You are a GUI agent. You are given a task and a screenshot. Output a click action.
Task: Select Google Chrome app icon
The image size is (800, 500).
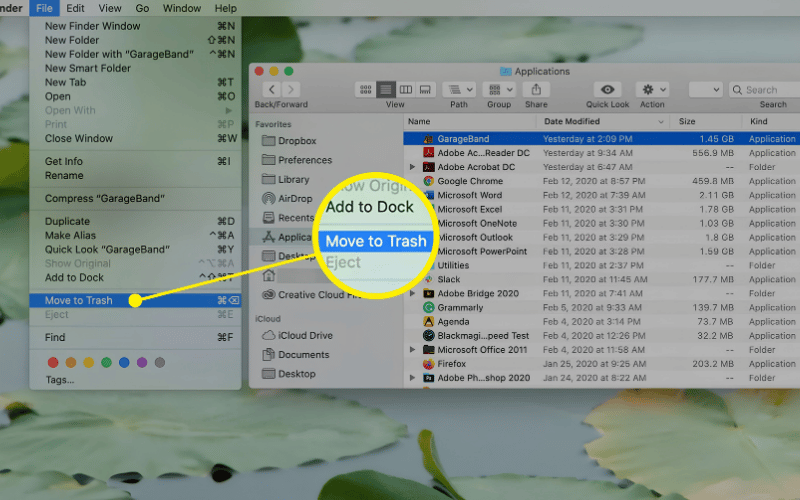click(x=429, y=181)
